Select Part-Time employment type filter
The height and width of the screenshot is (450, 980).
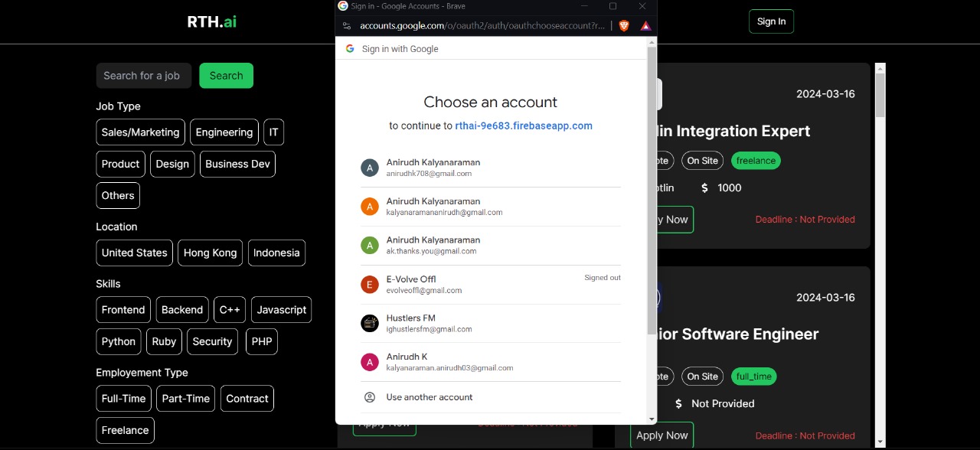(x=185, y=399)
